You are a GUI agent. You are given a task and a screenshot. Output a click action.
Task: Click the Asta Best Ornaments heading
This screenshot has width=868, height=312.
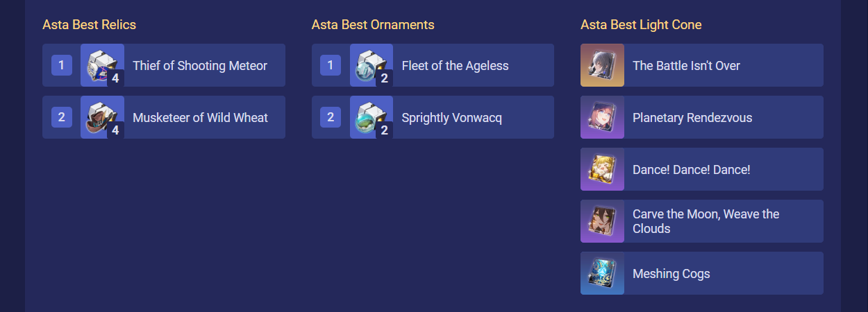click(x=373, y=25)
